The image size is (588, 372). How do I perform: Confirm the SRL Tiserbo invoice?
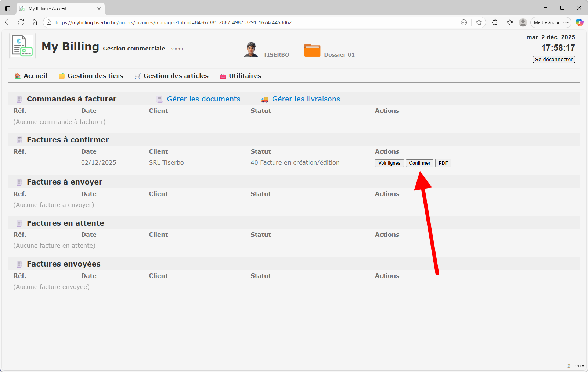click(419, 163)
